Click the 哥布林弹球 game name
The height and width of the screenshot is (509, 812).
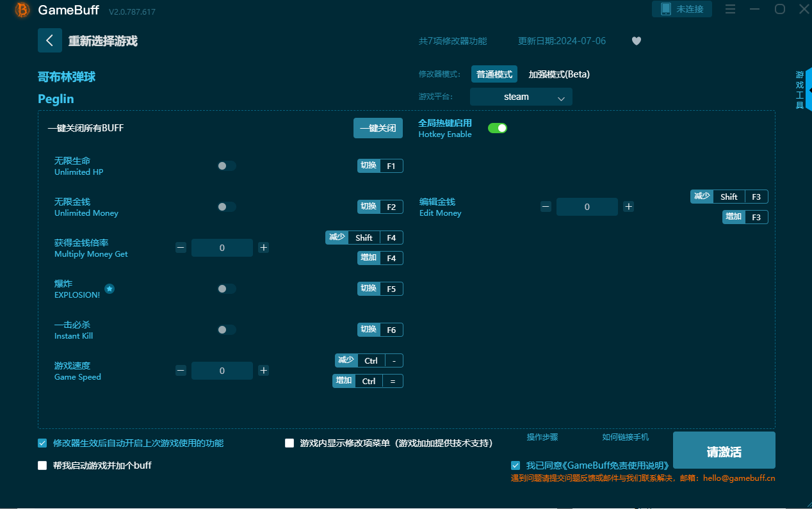pyautogui.click(x=67, y=77)
